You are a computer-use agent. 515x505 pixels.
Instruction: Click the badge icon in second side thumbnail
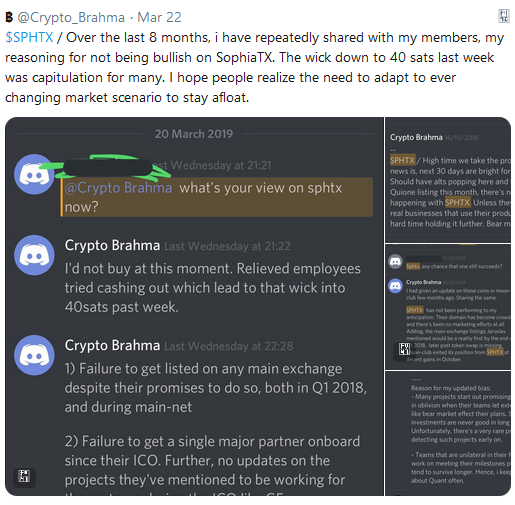(x=404, y=349)
